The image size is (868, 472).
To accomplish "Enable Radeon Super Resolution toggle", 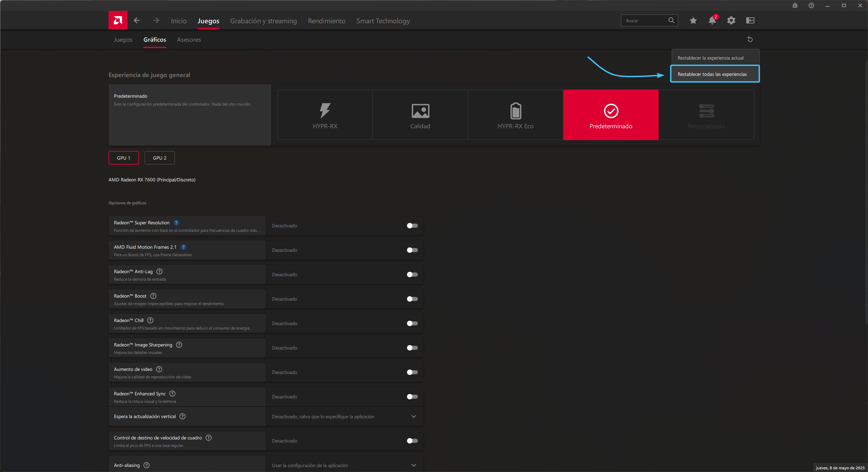I will click(412, 226).
